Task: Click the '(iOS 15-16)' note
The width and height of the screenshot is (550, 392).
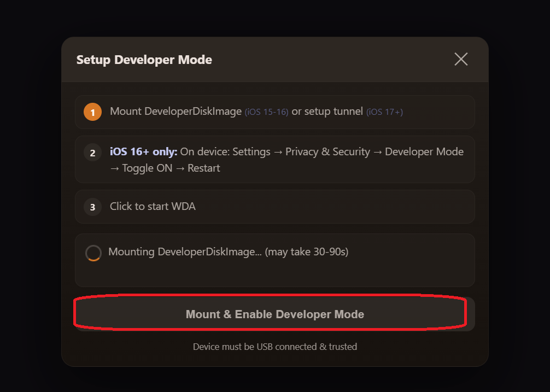Action: click(x=267, y=112)
